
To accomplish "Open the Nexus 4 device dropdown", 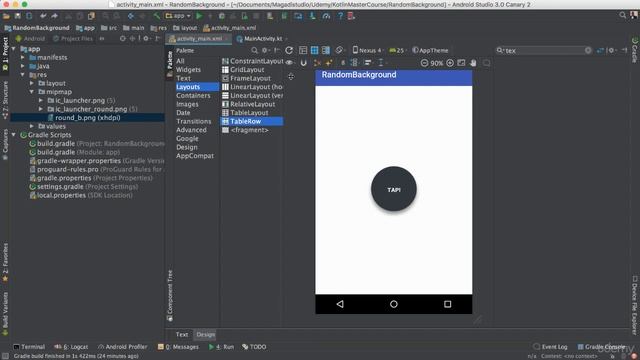I will [x=368, y=50].
